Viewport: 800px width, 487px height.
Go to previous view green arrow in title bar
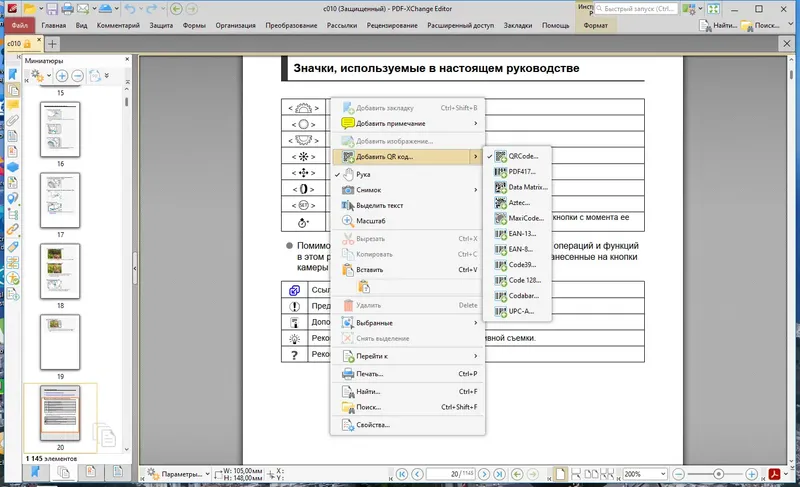176,8
